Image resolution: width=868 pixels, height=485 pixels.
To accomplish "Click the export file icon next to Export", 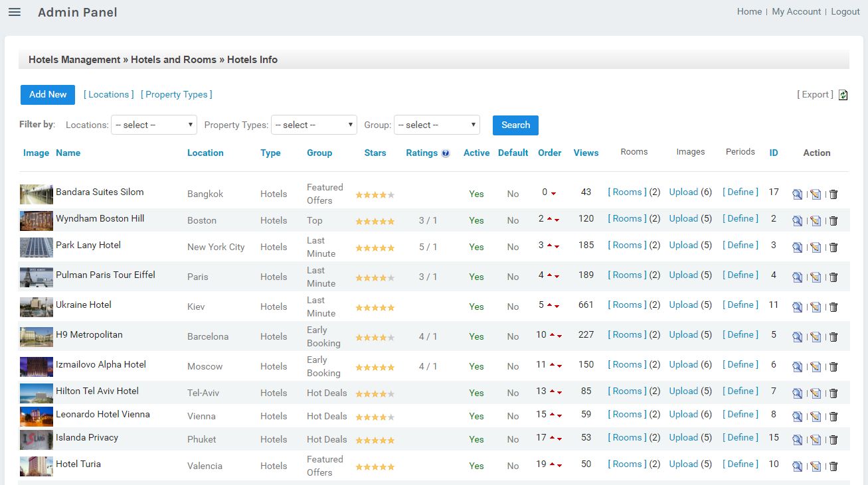I will click(x=843, y=95).
